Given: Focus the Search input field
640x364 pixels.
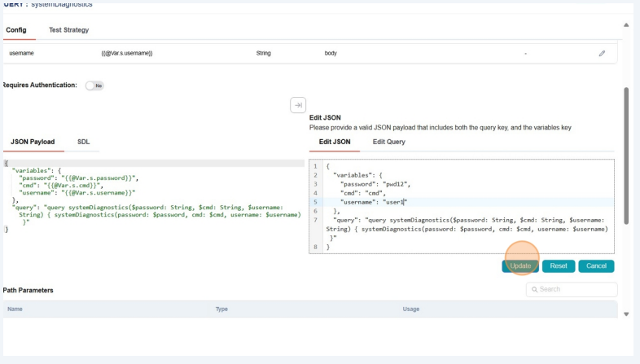Looking at the screenshot, I should [x=576, y=289].
